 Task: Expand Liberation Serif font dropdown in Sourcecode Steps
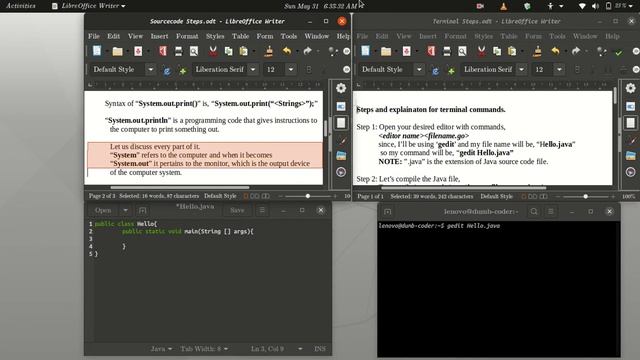click(253, 69)
